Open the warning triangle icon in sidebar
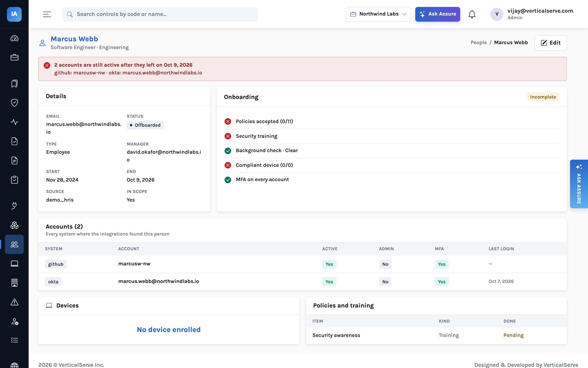Image resolution: width=588 pixels, height=368 pixels. 14,302
